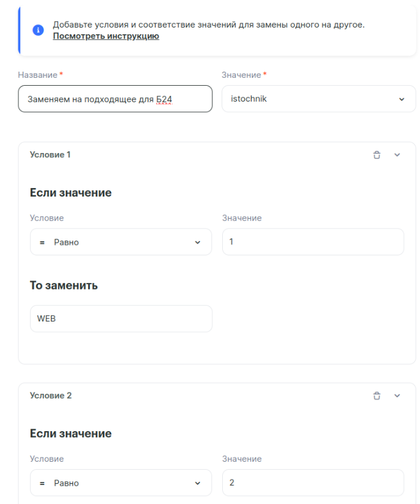Open the istochnik value dropdown

coord(318,99)
